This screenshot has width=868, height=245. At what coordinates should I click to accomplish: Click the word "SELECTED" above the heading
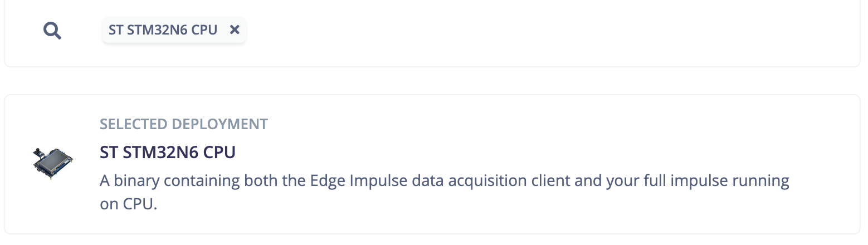(134, 124)
